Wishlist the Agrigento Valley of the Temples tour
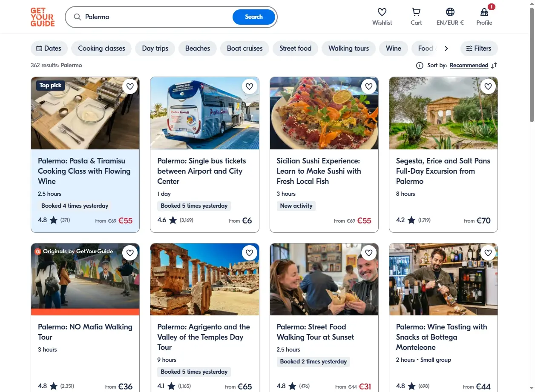 [250, 253]
